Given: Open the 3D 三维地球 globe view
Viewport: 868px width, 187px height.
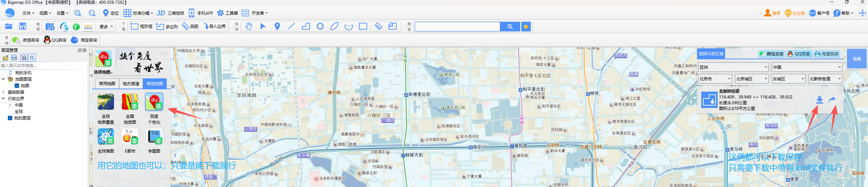Looking at the screenshot, I should tap(170, 13).
